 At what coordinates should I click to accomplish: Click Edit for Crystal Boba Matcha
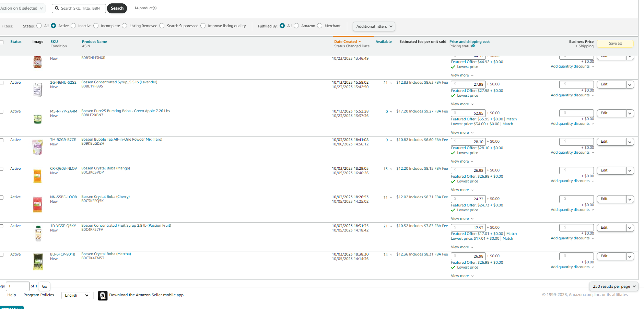(612, 256)
